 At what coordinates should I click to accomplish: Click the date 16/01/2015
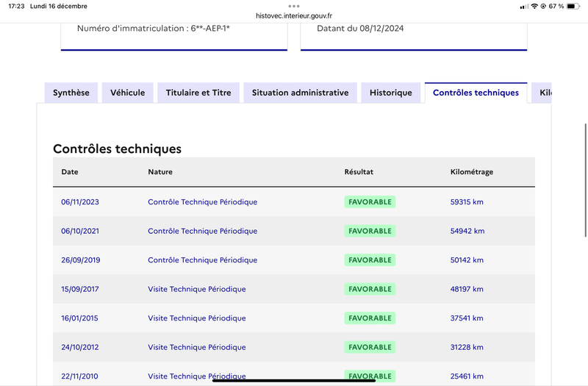point(79,318)
